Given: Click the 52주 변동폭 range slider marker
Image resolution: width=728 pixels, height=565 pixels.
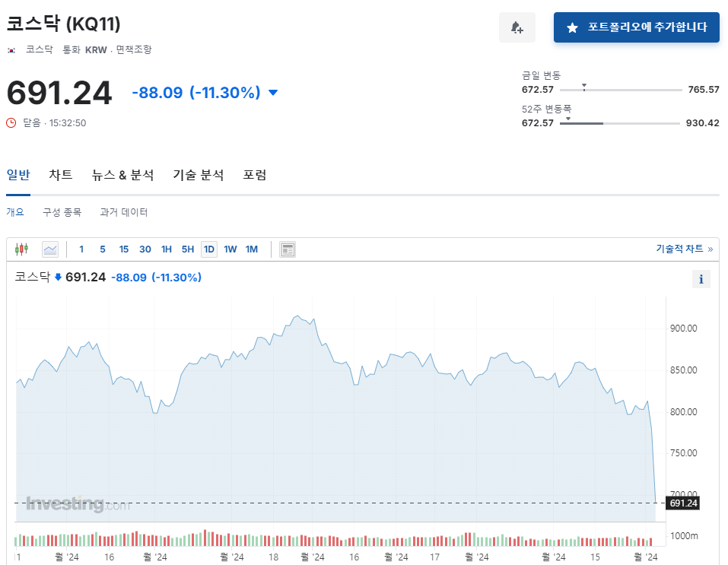Looking at the screenshot, I should (567, 120).
